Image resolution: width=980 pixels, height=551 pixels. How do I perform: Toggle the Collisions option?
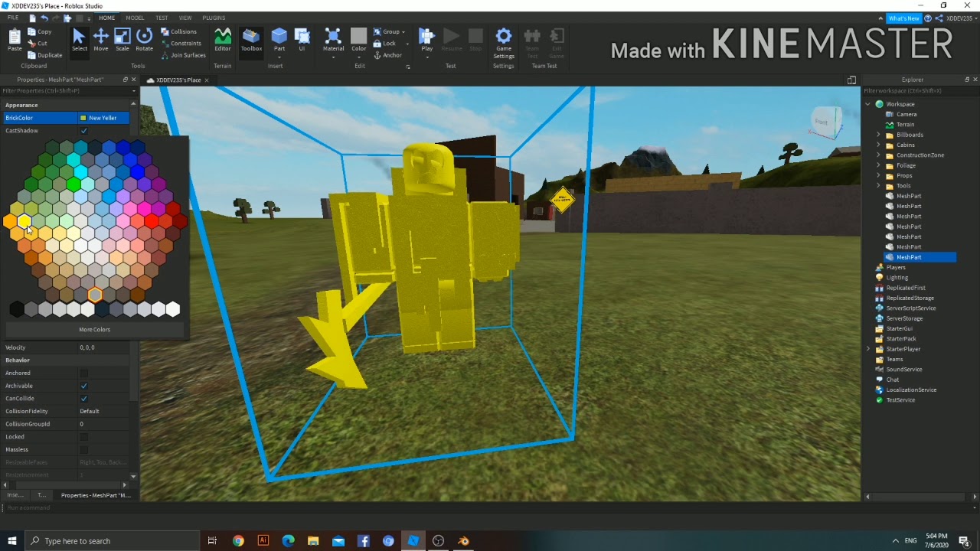click(x=179, y=32)
